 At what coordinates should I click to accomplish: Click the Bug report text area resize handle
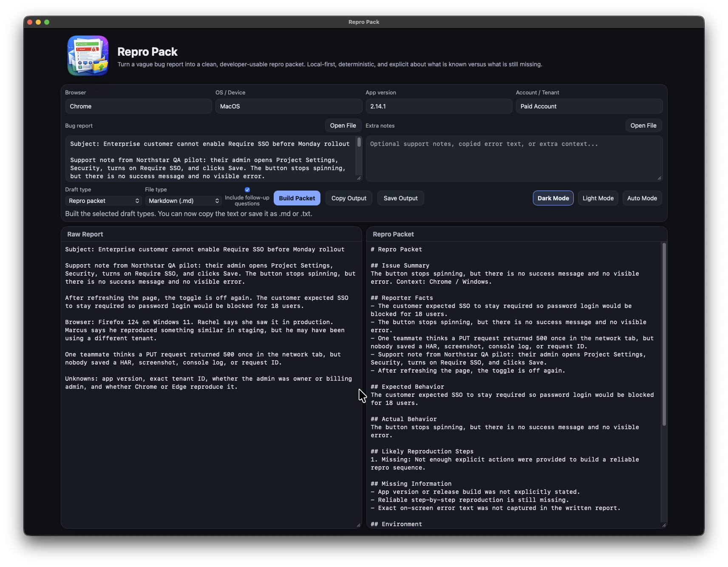pos(359,178)
